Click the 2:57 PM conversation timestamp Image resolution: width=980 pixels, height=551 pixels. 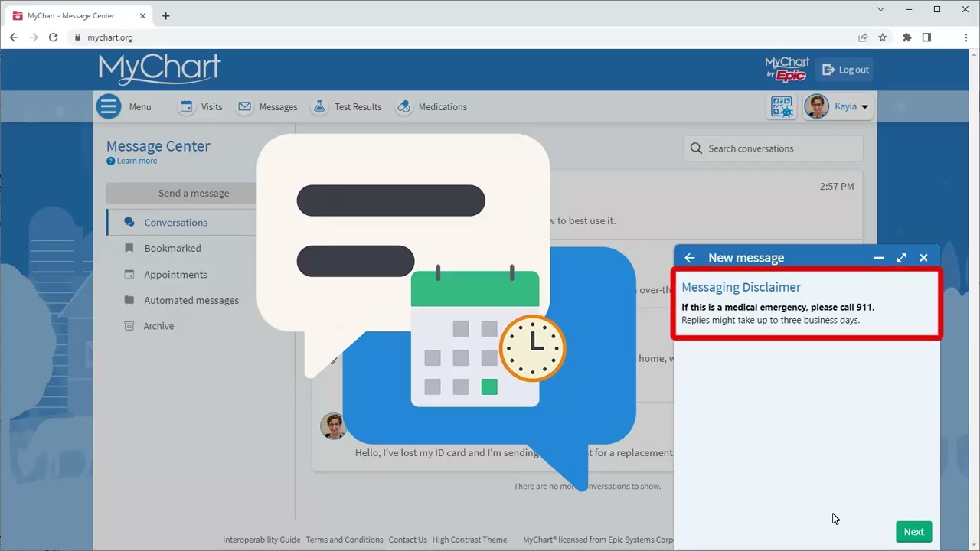[836, 186]
